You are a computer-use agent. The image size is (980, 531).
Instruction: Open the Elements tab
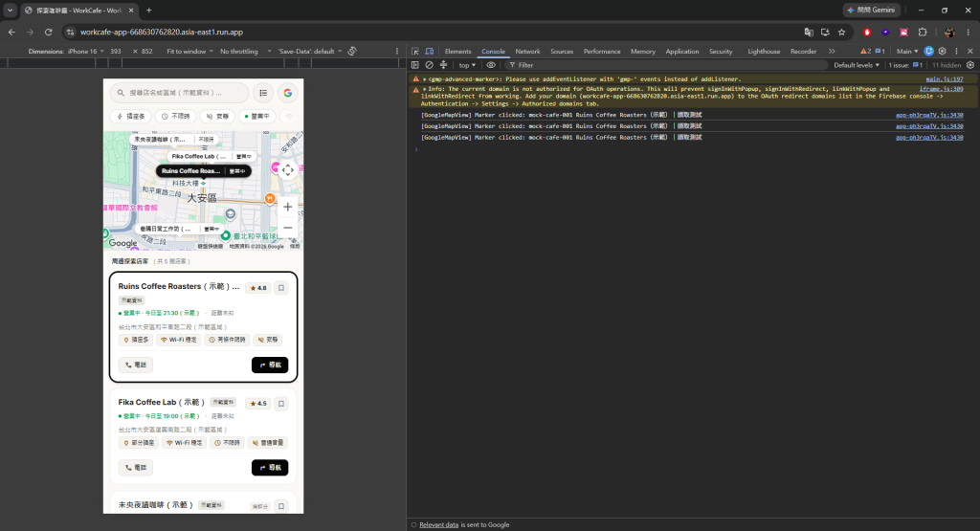tap(458, 52)
